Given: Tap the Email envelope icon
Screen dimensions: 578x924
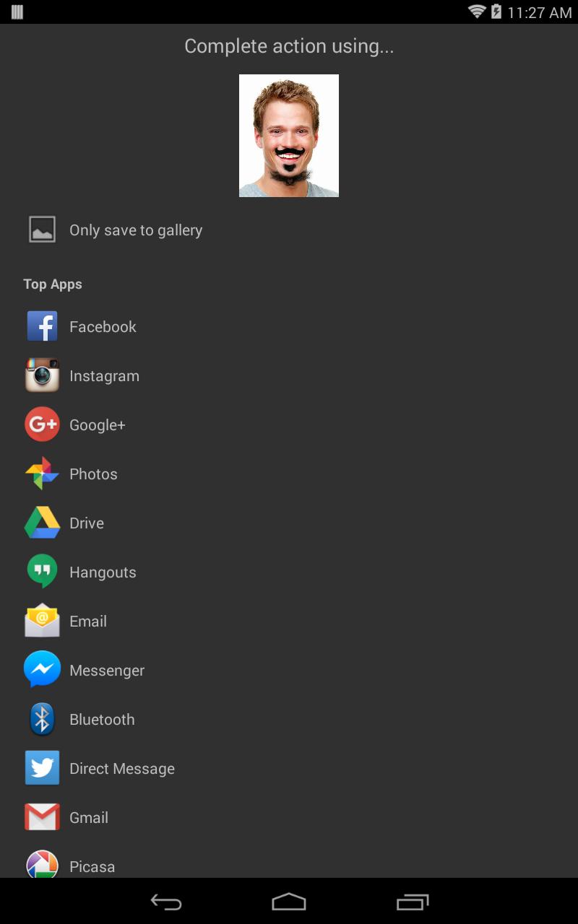Looking at the screenshot, I should coord(42,621).
